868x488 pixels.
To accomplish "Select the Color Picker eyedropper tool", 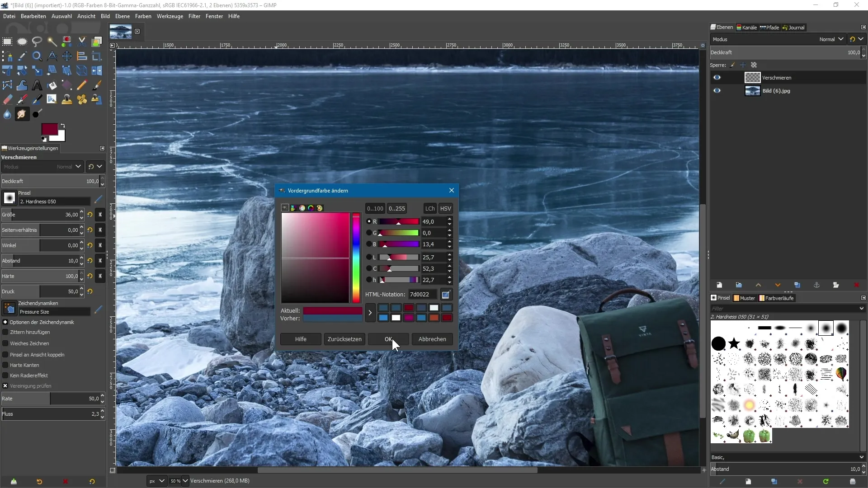I will (22, 56).
